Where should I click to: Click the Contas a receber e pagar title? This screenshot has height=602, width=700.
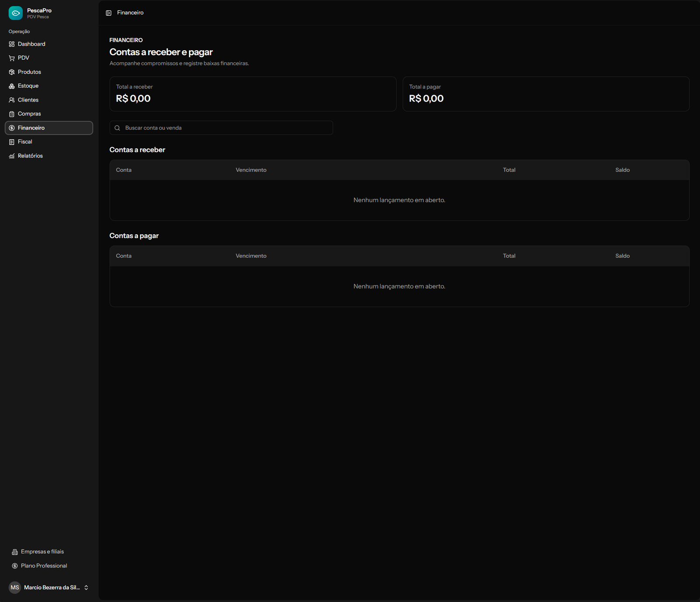[x=161, y=52]
